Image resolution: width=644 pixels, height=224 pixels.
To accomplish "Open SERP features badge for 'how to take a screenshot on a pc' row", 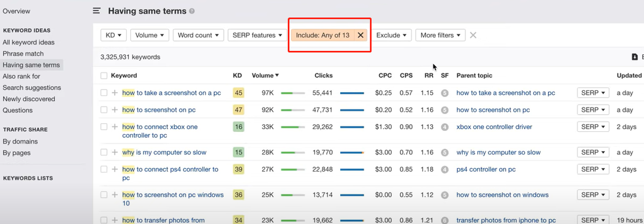I will tap(444, 93).
